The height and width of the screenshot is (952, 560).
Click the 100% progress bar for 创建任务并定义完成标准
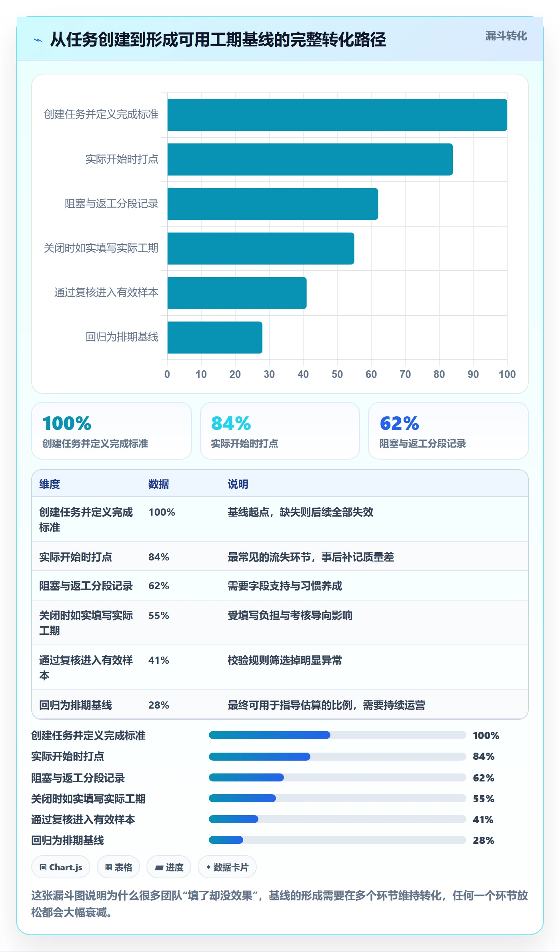coord(337,735)
